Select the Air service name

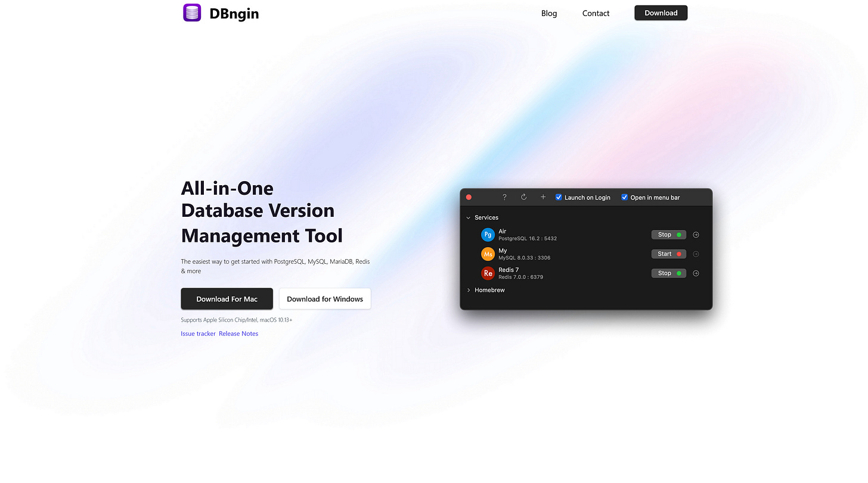pos(503,231)
